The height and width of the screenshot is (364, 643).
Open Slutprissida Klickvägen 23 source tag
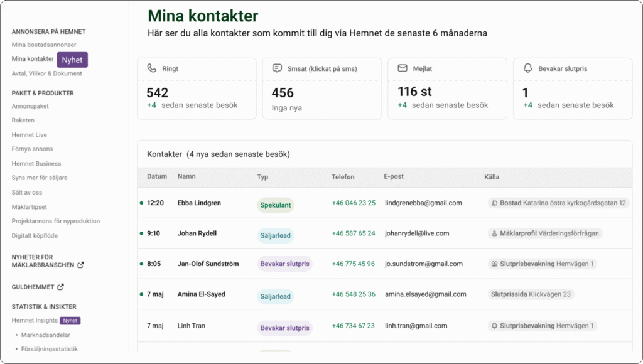coord(531,294)
